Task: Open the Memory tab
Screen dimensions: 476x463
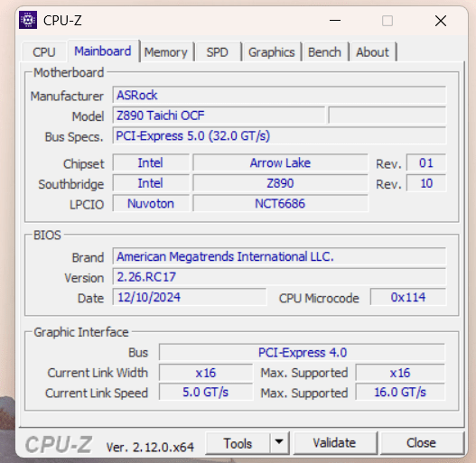Action: [x=166, y=52]
